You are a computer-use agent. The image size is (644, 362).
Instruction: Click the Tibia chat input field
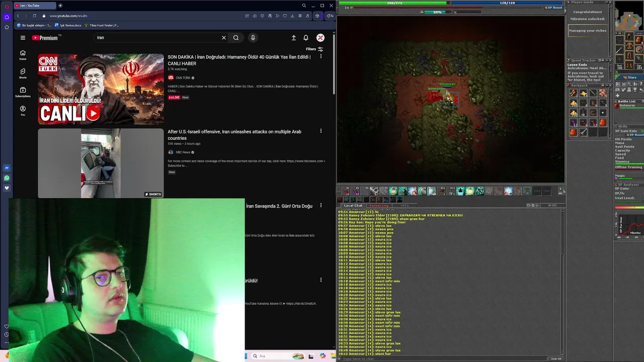[443, 358]
